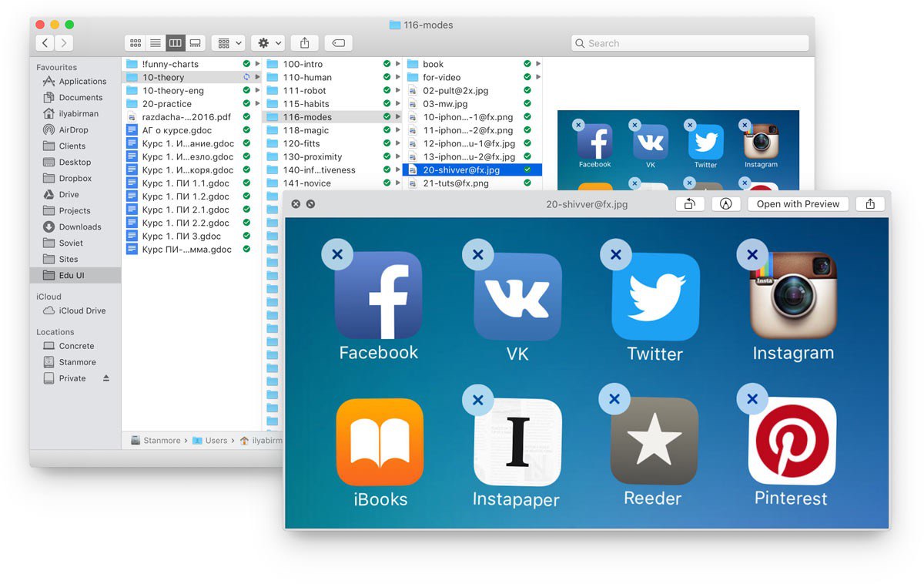Select the 141-novice folder
The height and width of the screenshot is (584, 924).
click(x=332, y=183)
